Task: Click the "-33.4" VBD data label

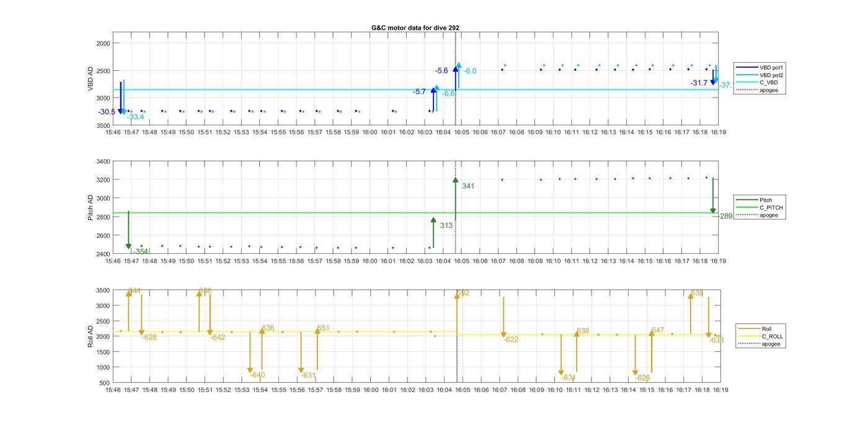Action: click(x=135, y=117)
